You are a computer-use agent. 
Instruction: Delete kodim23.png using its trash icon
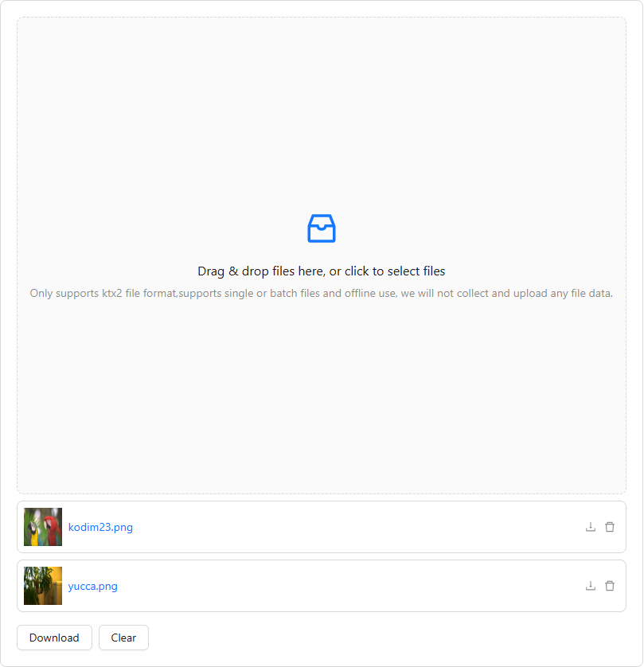[610, 527]
